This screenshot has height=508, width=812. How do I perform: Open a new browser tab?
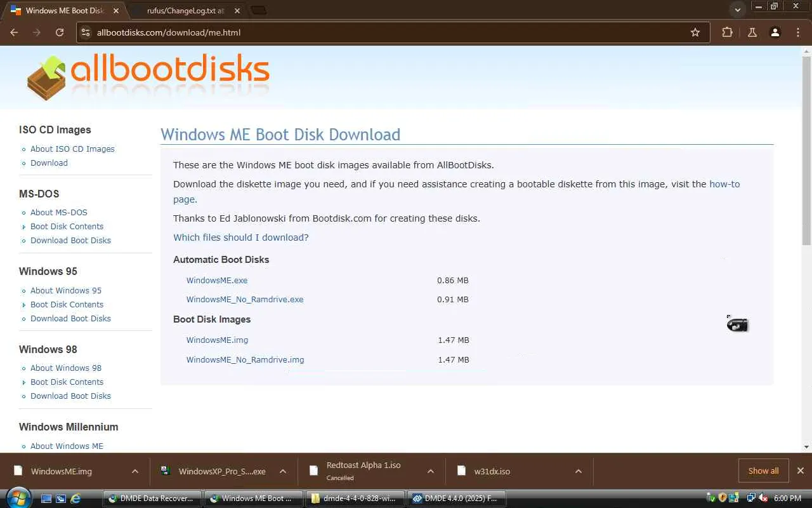tap(258, 10)
